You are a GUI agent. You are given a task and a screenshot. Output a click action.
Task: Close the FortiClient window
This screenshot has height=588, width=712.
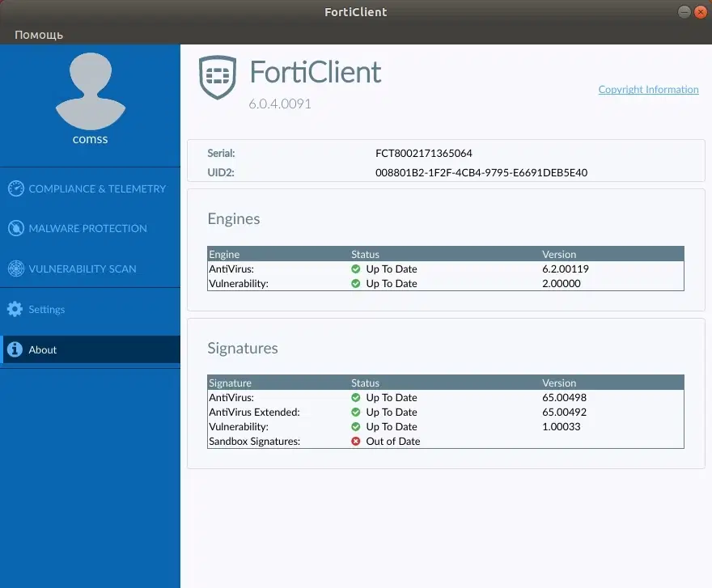(700, 12)
